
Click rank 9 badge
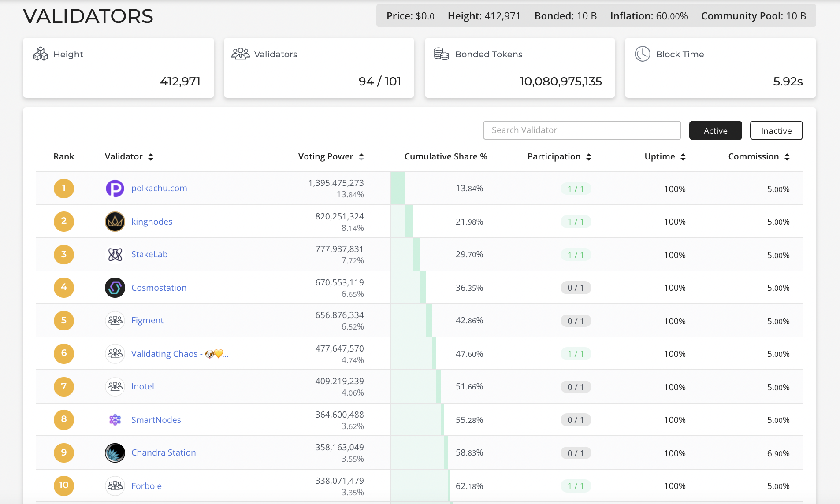tap(64, 453)
